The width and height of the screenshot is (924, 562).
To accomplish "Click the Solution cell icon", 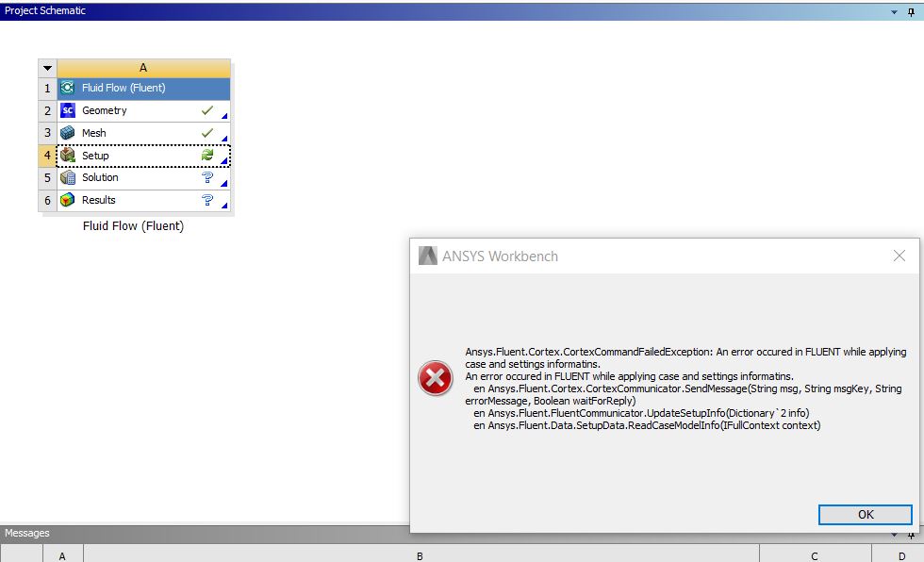I will tap(68, 177).
